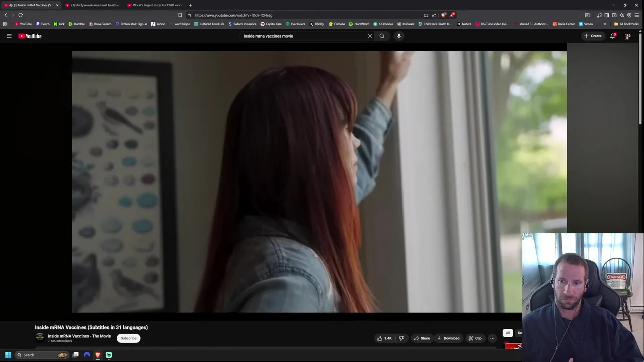Open the channel avatar thumbnail
This screenshot has width=644, height=362.
pos(40,338)
